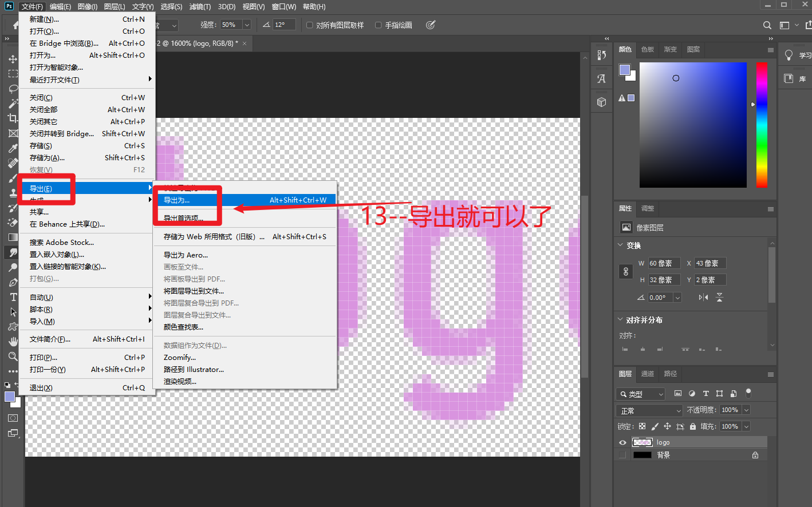Viewport: 812px width, 507px height.
Task: Open the 强度 50% dropdown arrow
Action: (247, 25)
